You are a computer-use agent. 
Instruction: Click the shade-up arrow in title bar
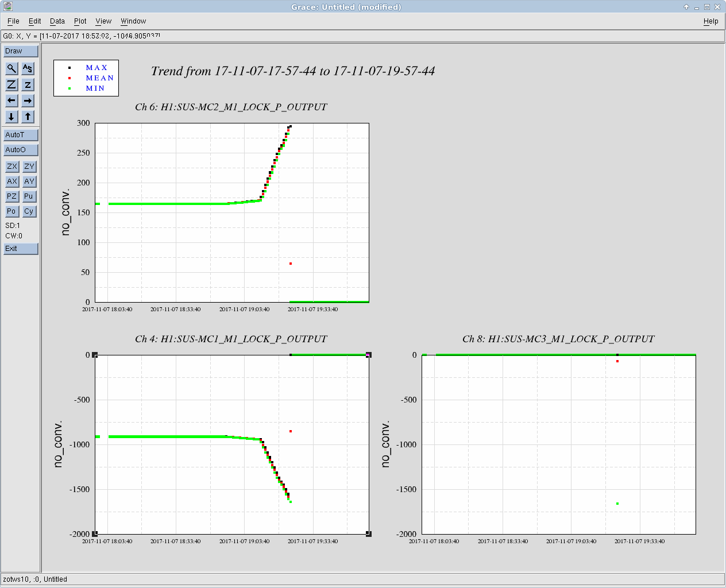pos(686,7)
